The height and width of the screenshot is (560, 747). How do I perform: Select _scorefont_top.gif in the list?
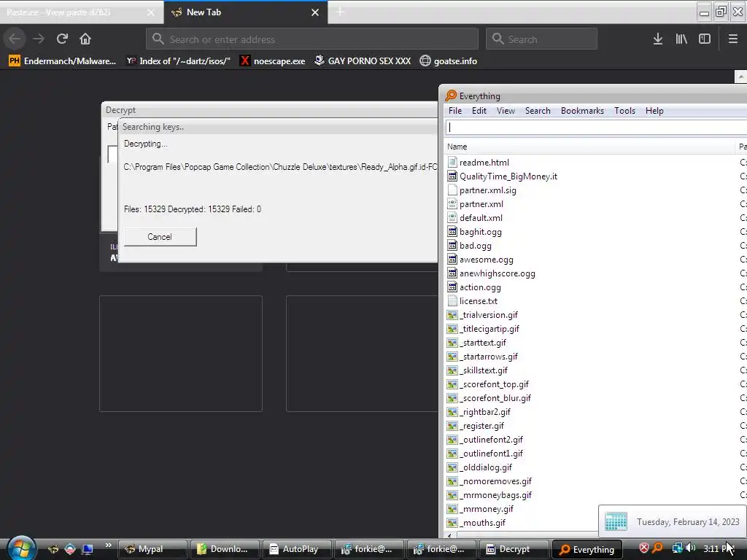click(494, 384)
